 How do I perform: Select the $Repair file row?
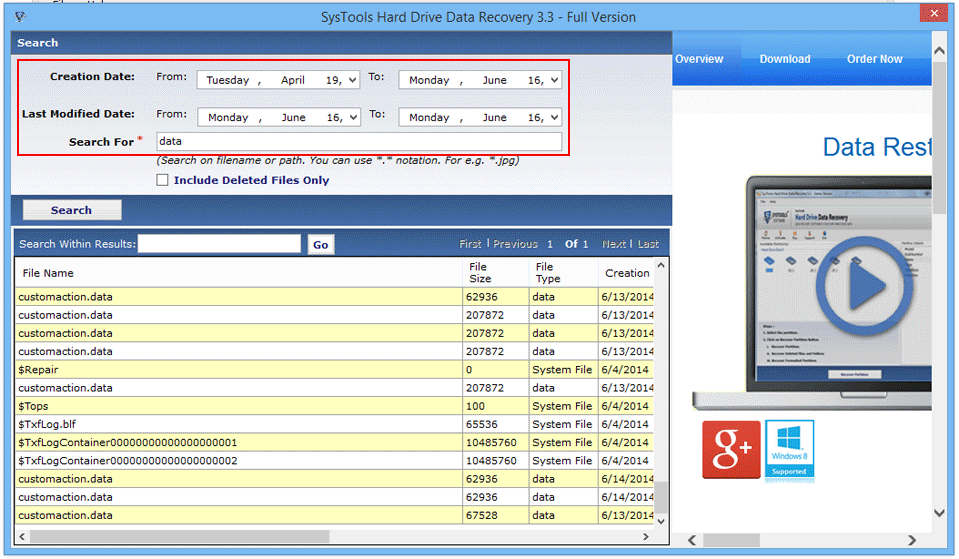(x=335, y=369)
